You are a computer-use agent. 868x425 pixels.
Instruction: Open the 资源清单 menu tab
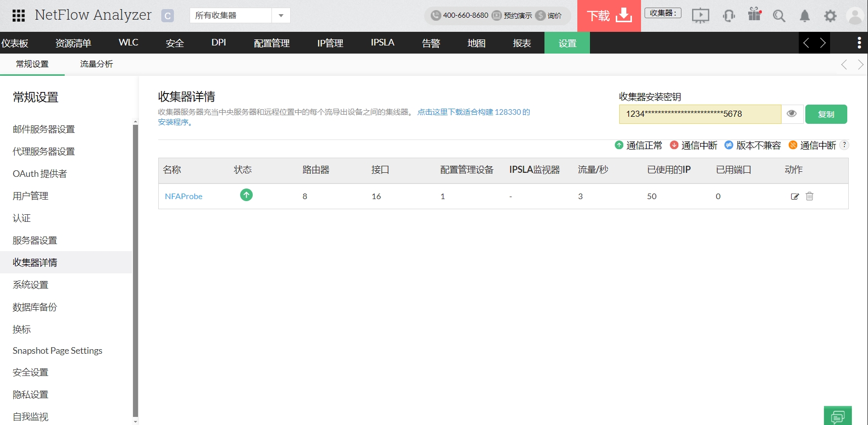pos(73,43)
